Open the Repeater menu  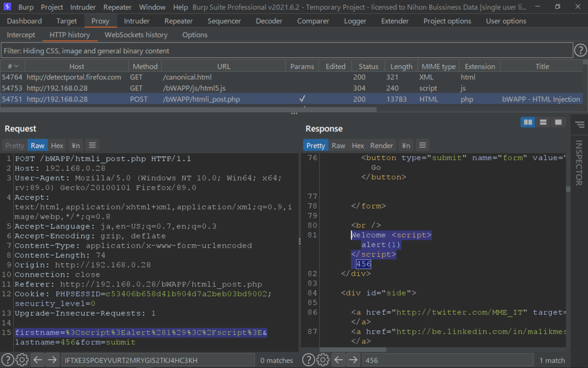[x=118, y=7]
